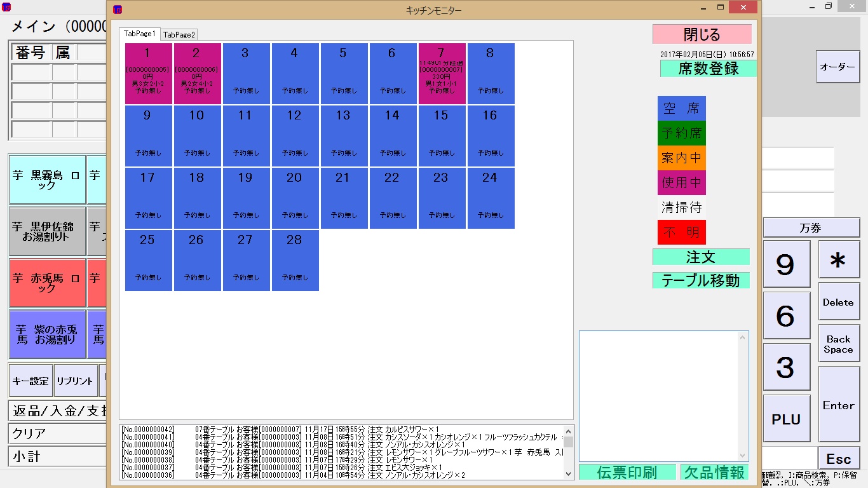This screenshot has height=488, width=868.
Task: Print slip with 伝票印刷 button
Action: (627, 472)
